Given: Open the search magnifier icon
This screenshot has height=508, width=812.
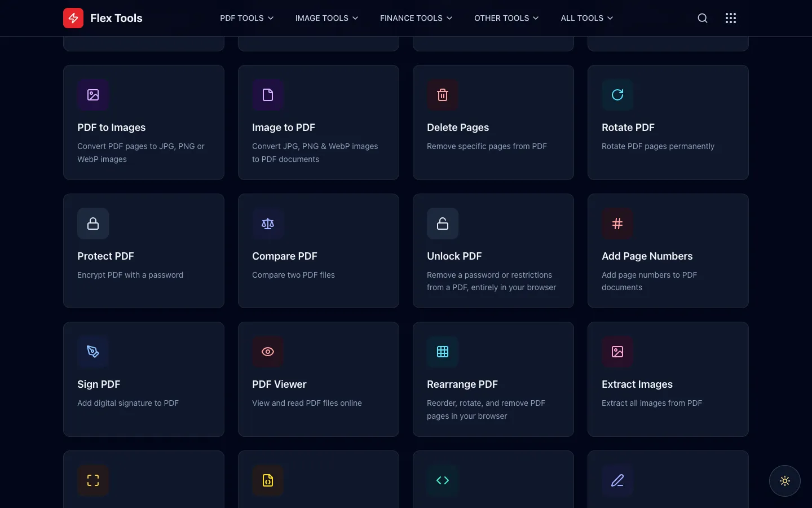Looking at the screenshot, I should pyautogui.click(x=703, y=18).
